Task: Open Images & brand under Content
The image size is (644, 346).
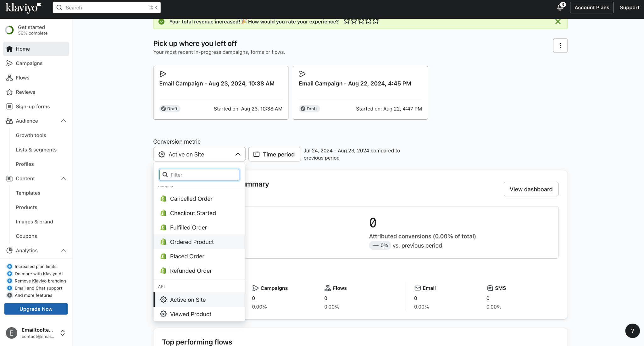Action: [35, 222]
